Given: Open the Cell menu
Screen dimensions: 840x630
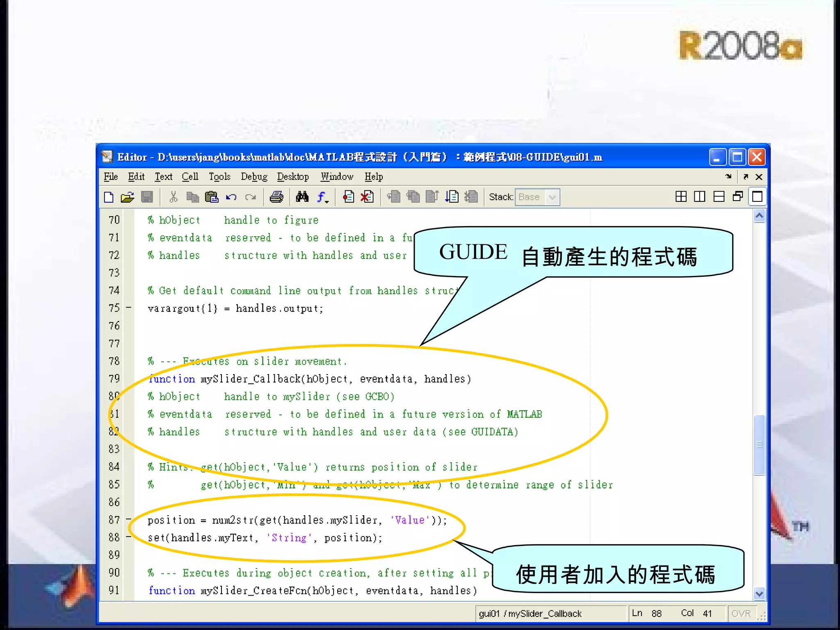Looking at the screenshot, I should (x=190, y=177).
